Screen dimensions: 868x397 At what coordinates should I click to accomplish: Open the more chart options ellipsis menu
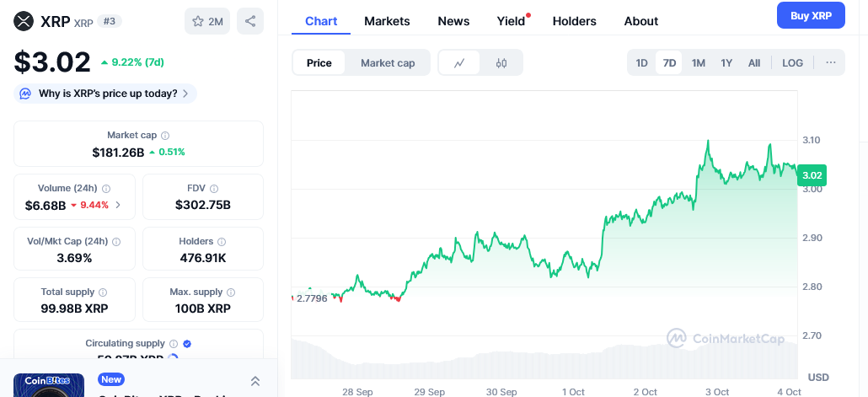pos(831,62)
